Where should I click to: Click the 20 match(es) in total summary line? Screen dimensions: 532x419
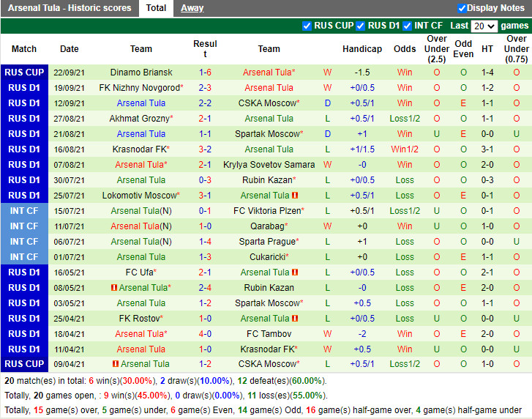pos(165,381)
